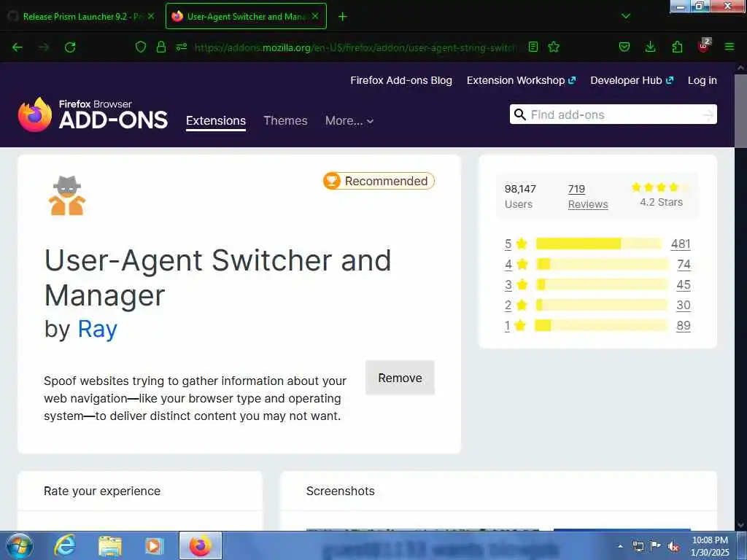Image resolution: width=747 pixels, height=560 pixels.
Task: Click the four-star rating progress bar
Action: tap(602, 264)
